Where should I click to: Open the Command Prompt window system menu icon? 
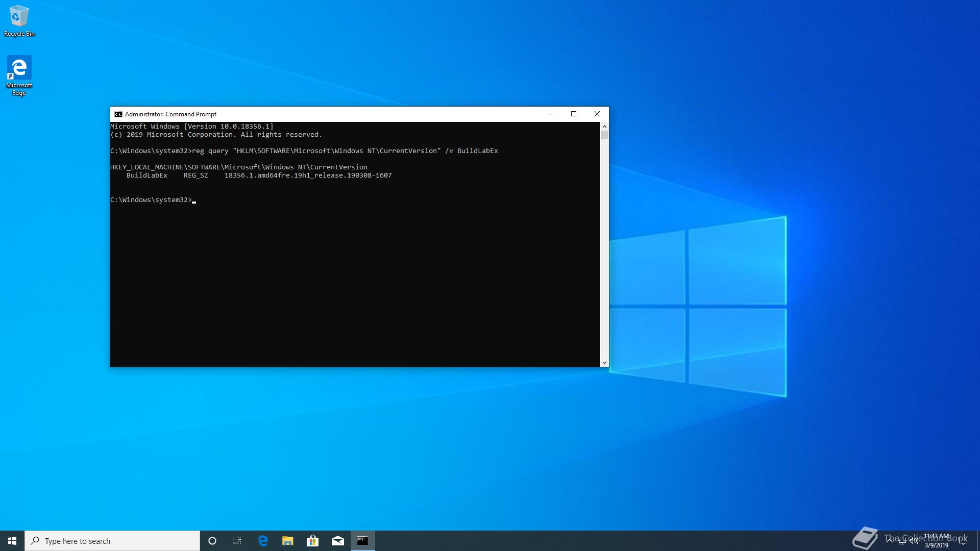coord(118,114)
